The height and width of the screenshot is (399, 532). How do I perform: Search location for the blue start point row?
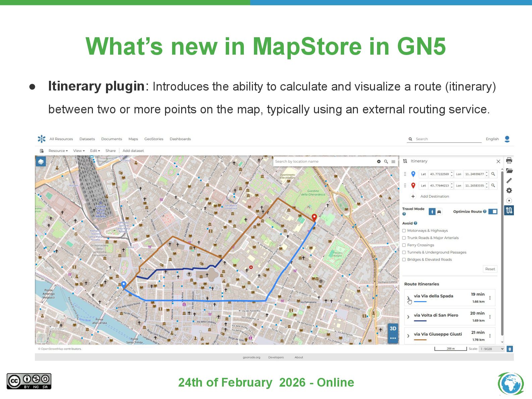493,174
